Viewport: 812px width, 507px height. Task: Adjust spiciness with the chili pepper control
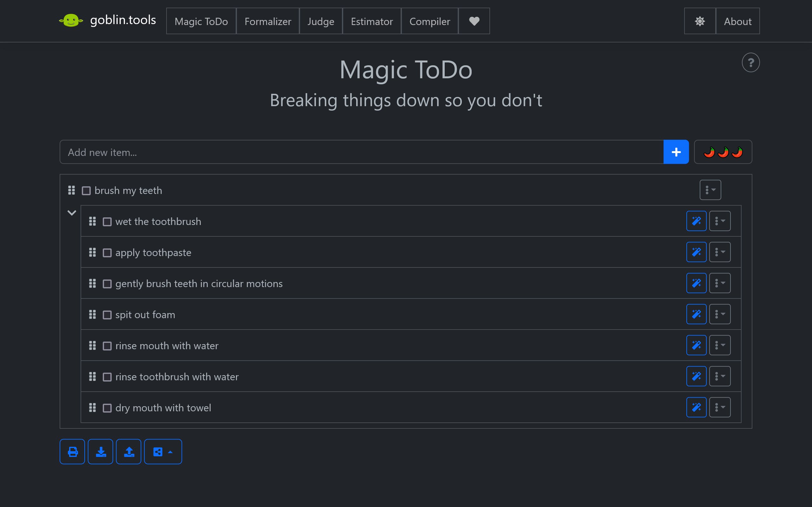(723, 151)
